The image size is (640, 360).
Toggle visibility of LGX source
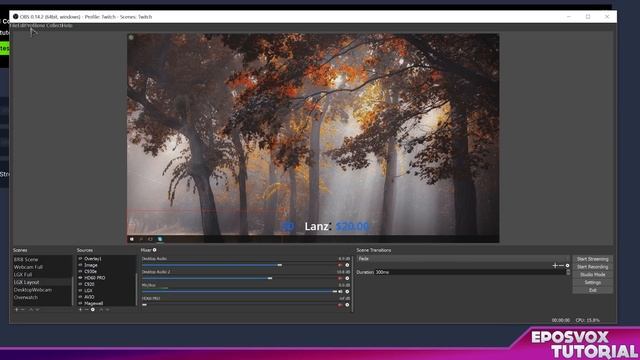coord(80,290)
